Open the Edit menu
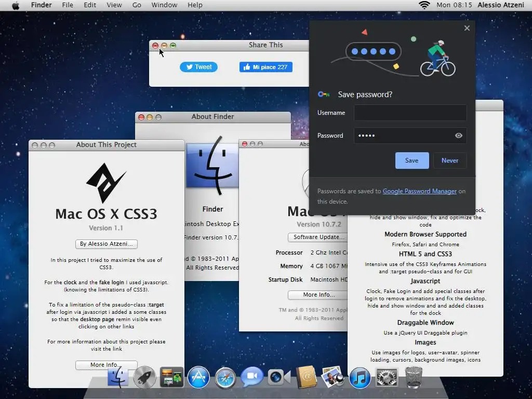This screenshot has height=399, width=532. [90, 5]
